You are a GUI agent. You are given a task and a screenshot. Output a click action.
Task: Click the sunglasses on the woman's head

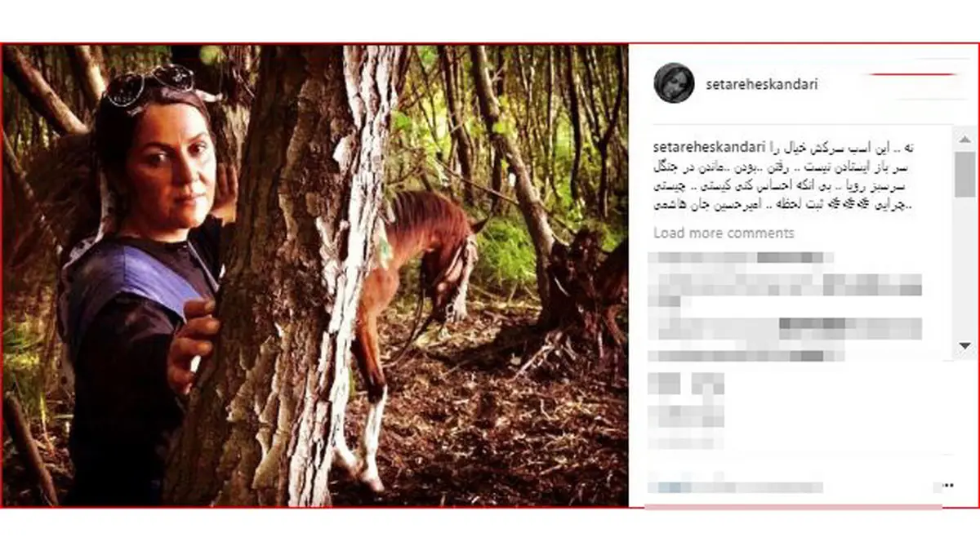151,85
